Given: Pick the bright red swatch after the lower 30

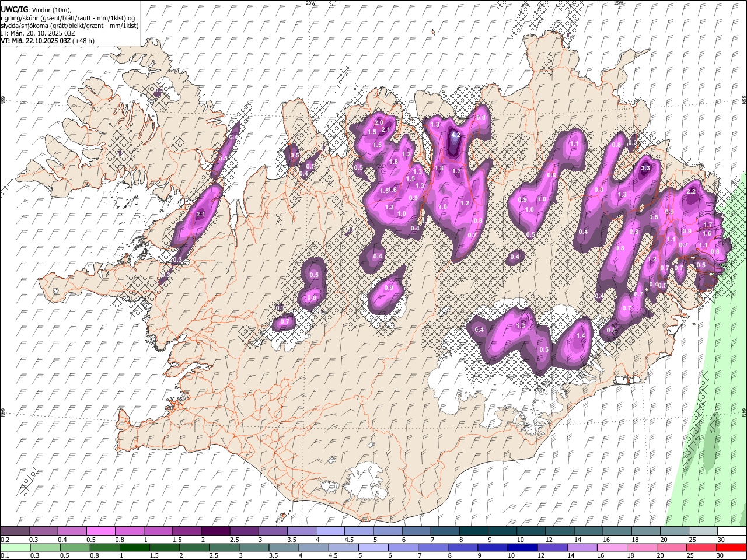Looking at the screenshot, I should [731, 548].
